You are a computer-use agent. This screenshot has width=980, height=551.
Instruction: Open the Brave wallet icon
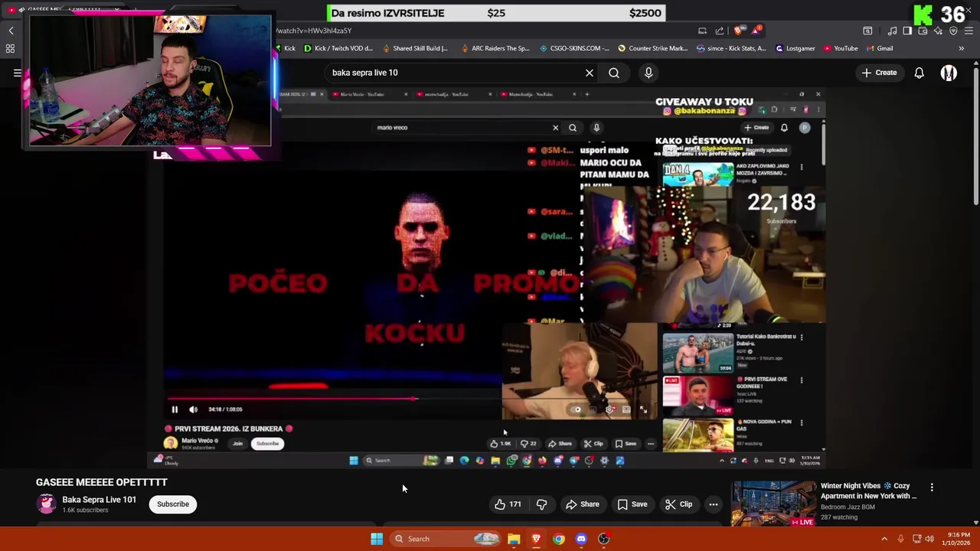(923, 31)
